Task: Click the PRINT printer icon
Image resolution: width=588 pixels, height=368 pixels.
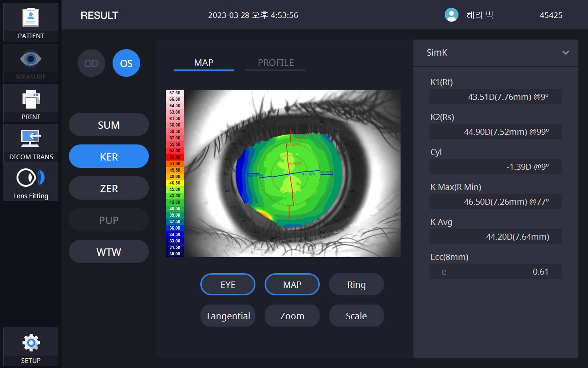Action: (x=31, y=98)
